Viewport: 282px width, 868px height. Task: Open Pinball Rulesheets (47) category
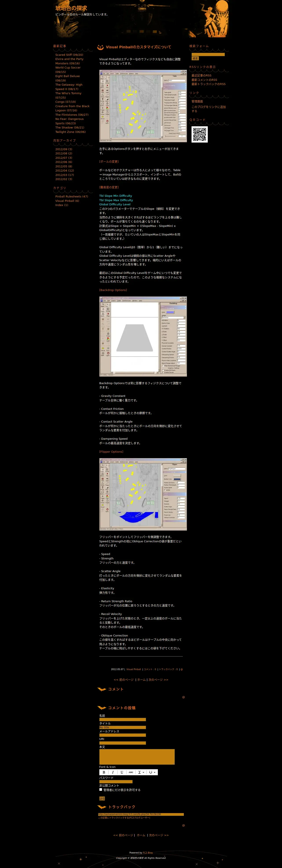(x=72, y=196)
